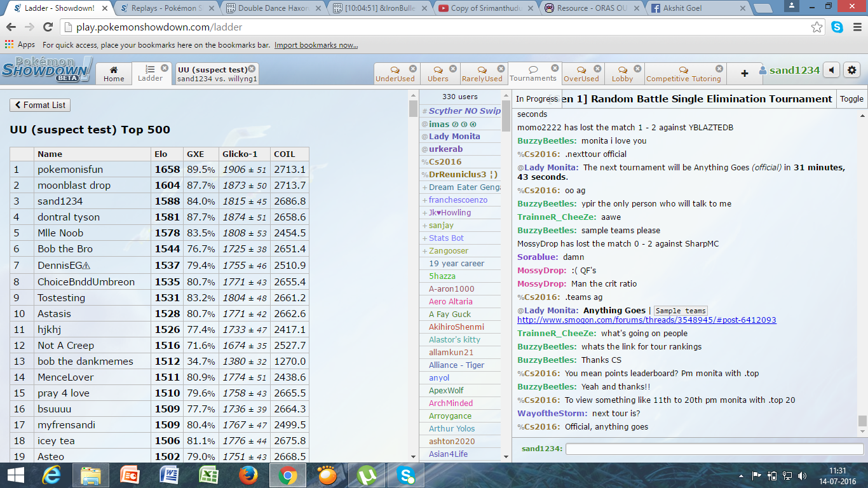This screenshot has width=868, height=488.
Task: Open the smogon.com sample teams link
Action: [646, 320]
